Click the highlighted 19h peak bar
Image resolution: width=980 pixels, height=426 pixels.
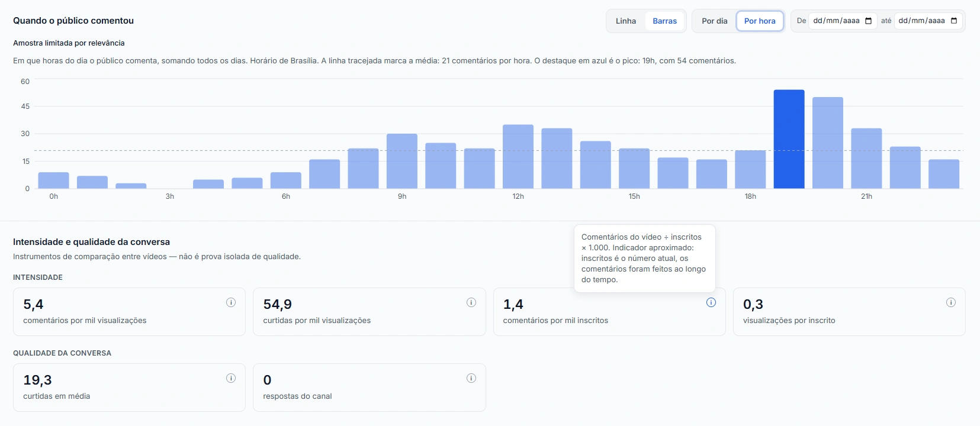point(789,139)
